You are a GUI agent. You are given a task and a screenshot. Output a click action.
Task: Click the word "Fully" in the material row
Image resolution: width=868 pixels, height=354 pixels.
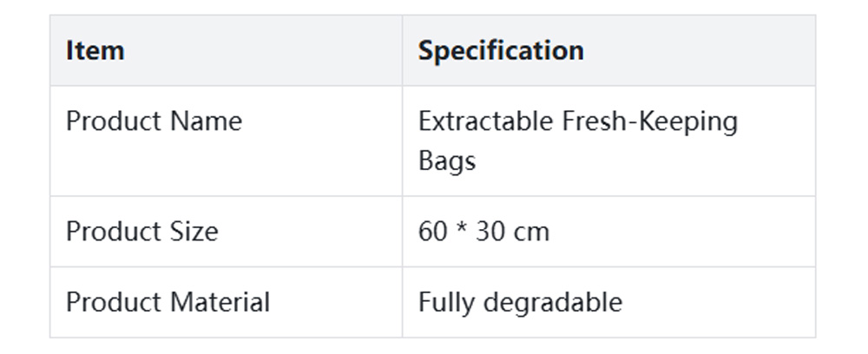pos(447,302)
